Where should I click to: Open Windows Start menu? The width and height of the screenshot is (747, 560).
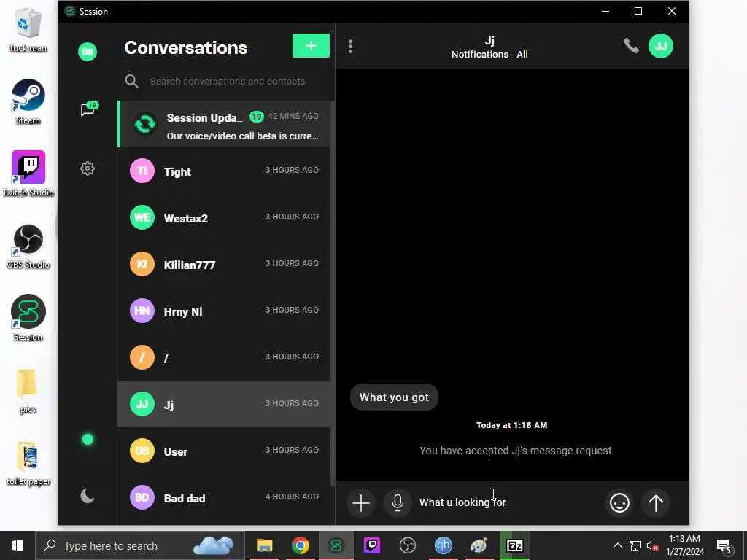(18, 545)
